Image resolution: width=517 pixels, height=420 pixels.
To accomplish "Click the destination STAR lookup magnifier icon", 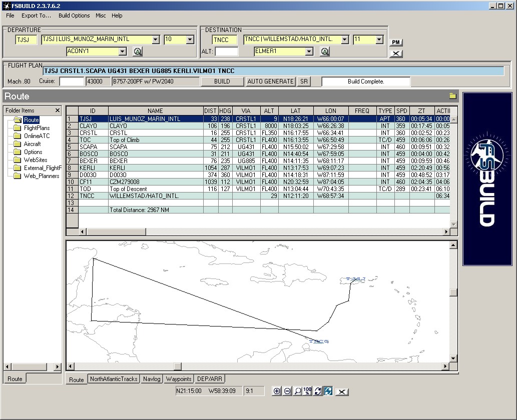I will [x=325, y=51].
